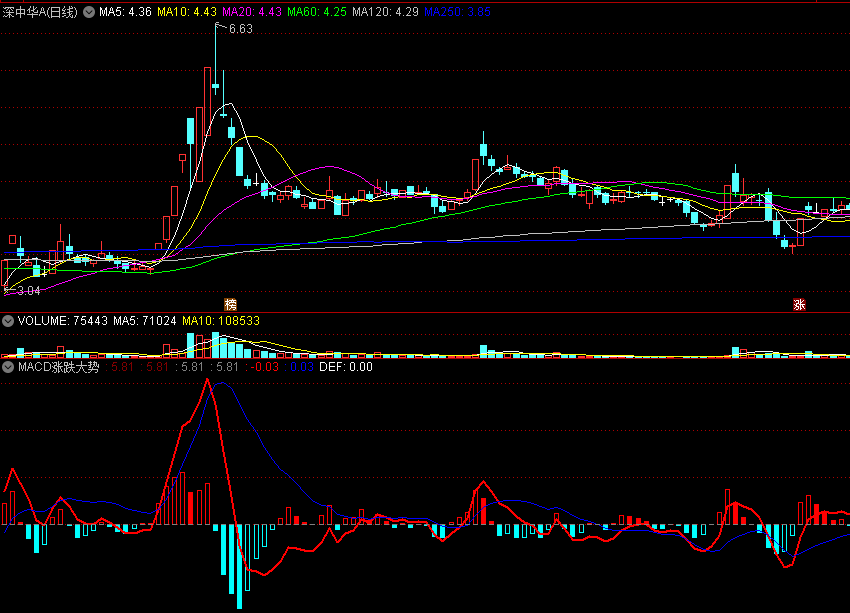
Task: Click the 涨 marker icon below the chart
Action: coord(799,305)
